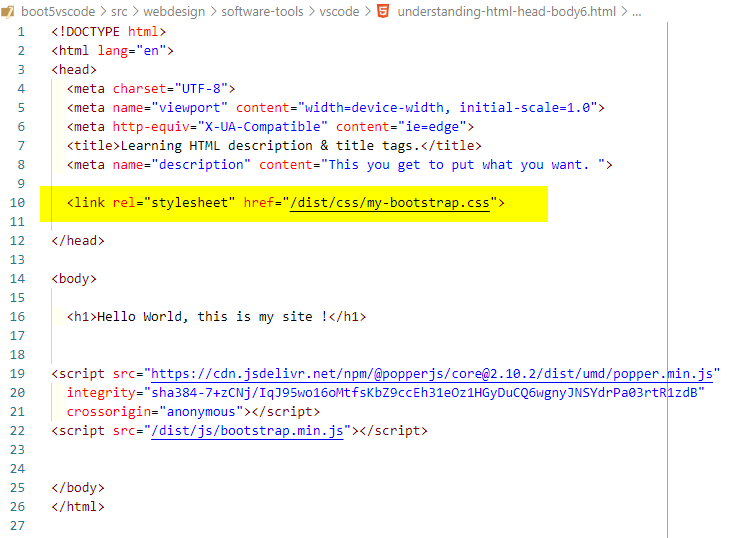
Task: Click line number 1 in the gutter
Action: (x=21, y=32)
